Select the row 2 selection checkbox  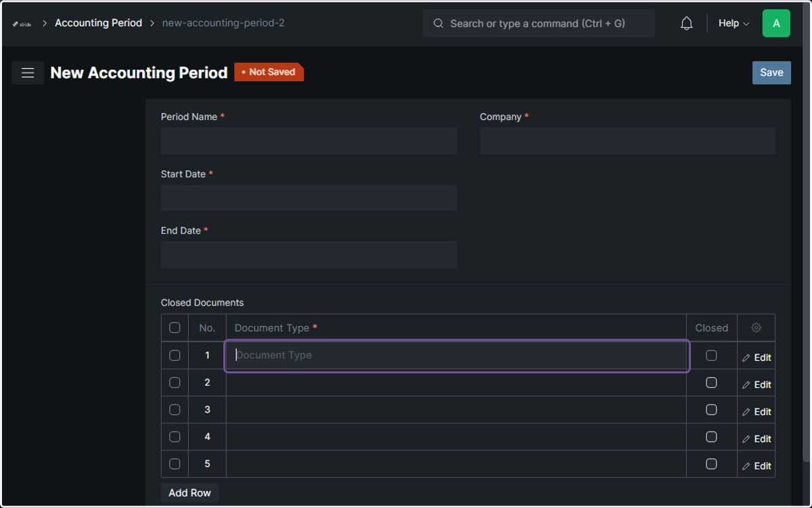click(175, 383)
